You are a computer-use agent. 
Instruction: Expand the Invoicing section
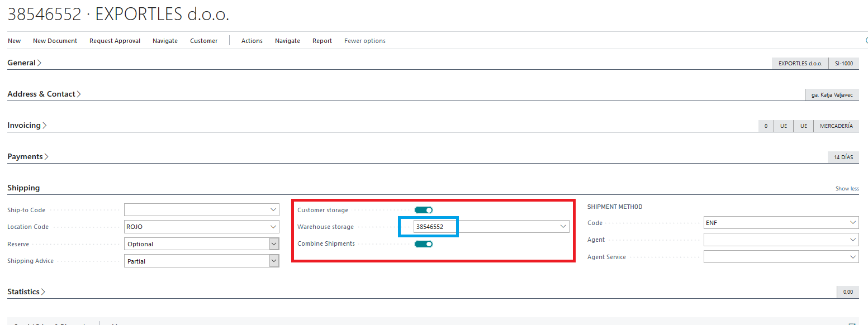(x=27, y=126)
